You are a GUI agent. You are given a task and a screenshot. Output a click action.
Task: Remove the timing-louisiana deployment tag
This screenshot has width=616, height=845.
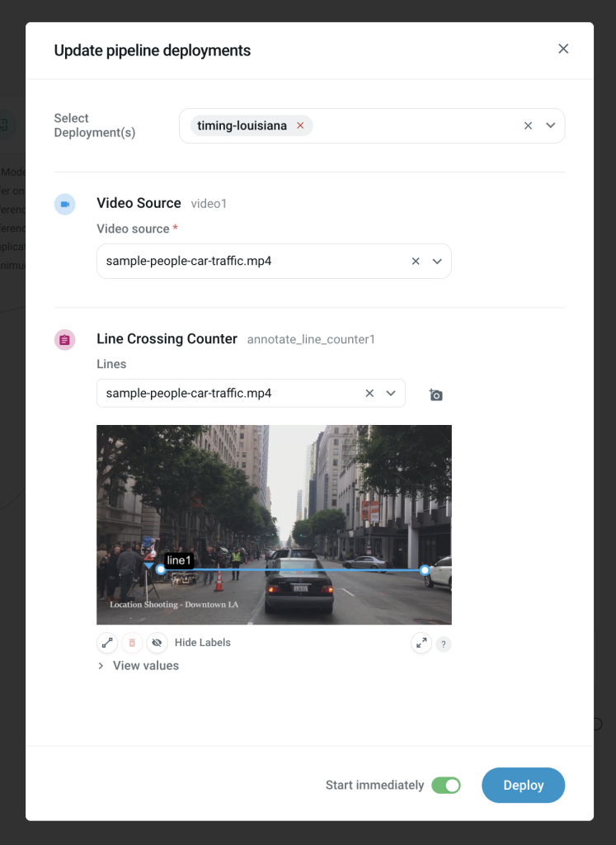click(300, 125)
